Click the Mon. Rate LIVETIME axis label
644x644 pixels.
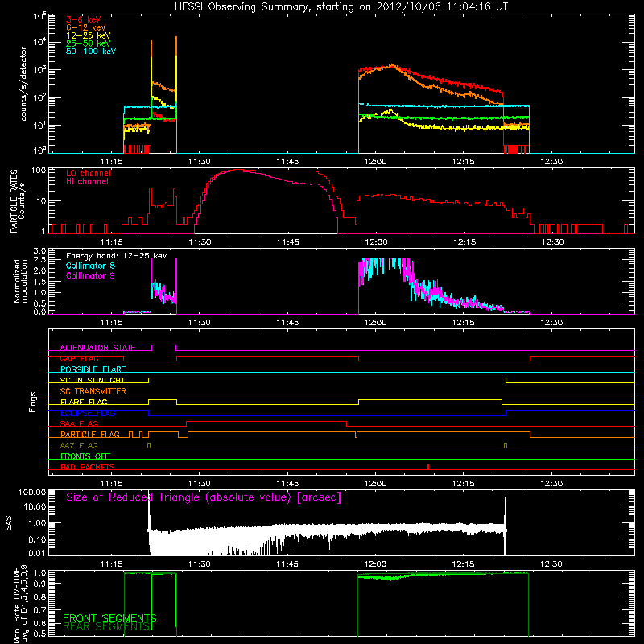20,605
